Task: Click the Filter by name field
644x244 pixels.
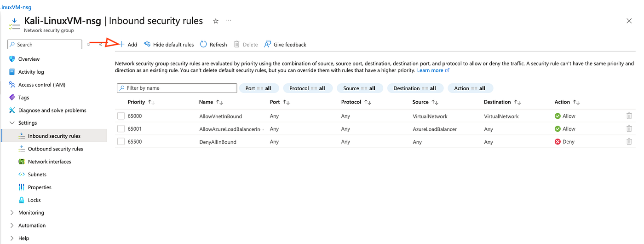Action: (x=177, y=88)
